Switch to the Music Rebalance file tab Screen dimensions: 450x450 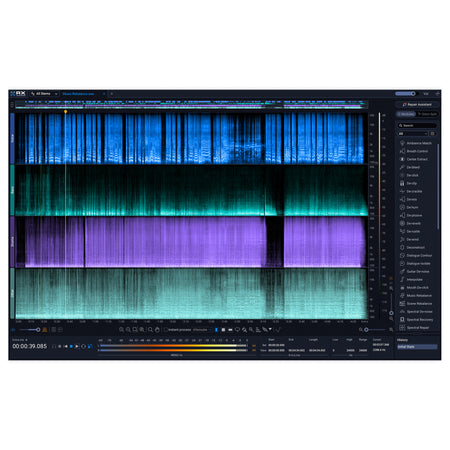point(79,94)
